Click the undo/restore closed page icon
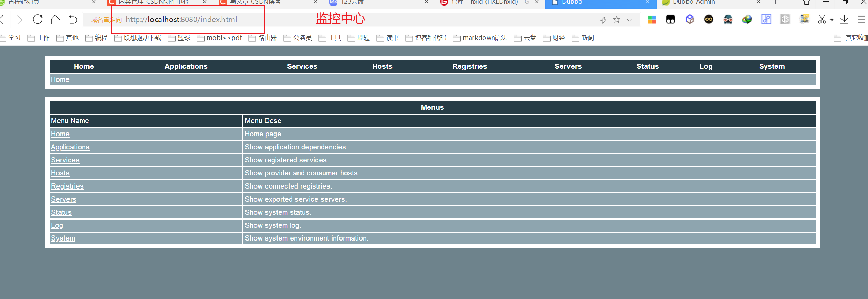Image resolution: width=868 pixels, height=299 pixels. click(73, 19)
